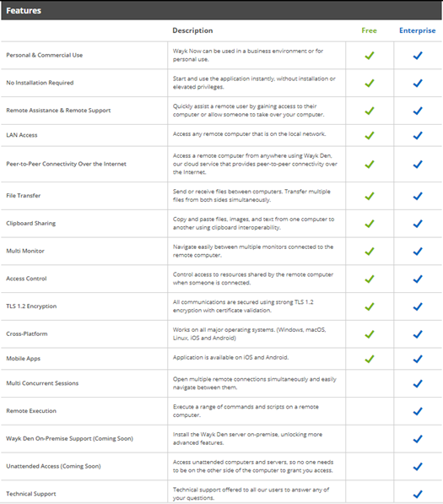Click the Personal & Commercial Use feature name
The image size is (443, 504).
point(45,55)
